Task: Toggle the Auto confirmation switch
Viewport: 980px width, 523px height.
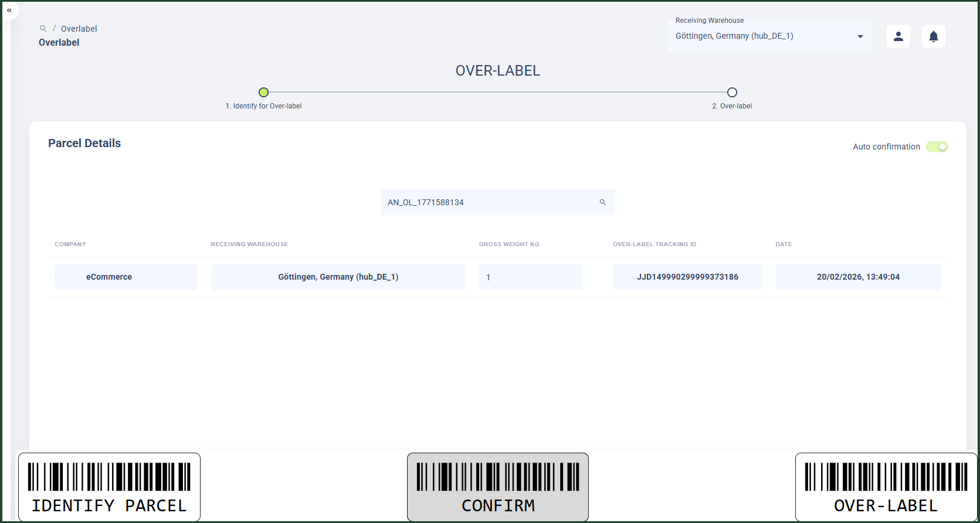Action: 937,147
